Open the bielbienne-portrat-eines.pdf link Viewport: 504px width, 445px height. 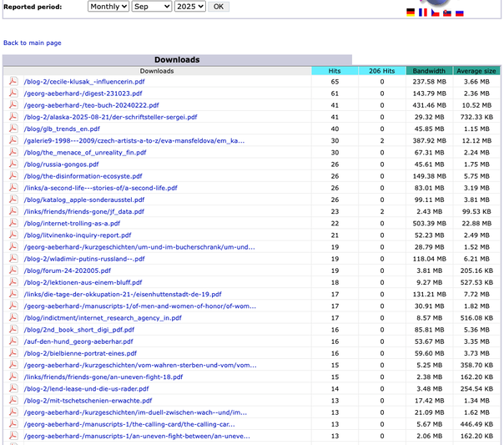point(79,354)
